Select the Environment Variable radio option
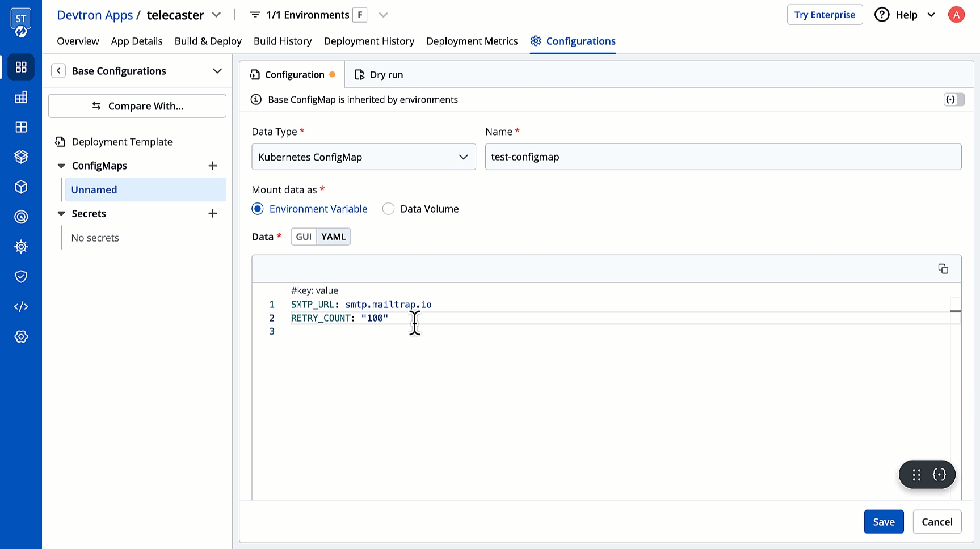The width and height of the screenshot is (980, 549). (x=258, y=209)
